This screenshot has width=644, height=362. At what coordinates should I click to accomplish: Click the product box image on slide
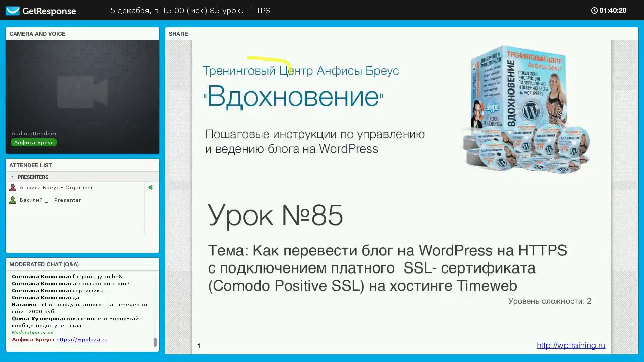(526, 110)
